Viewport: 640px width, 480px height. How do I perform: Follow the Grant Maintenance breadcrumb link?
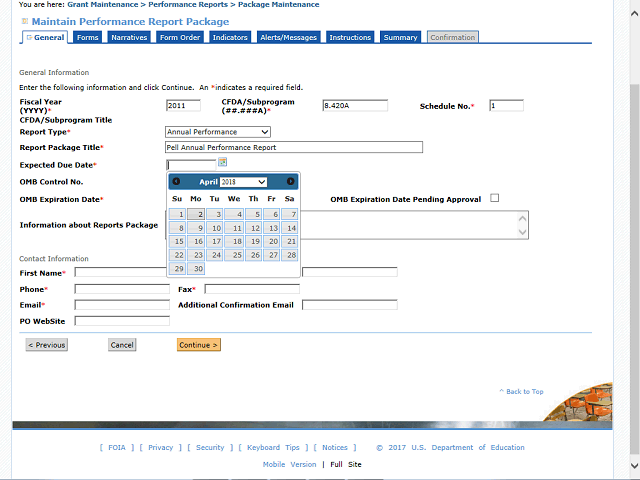pyautogui.click(x=103, y=4)
